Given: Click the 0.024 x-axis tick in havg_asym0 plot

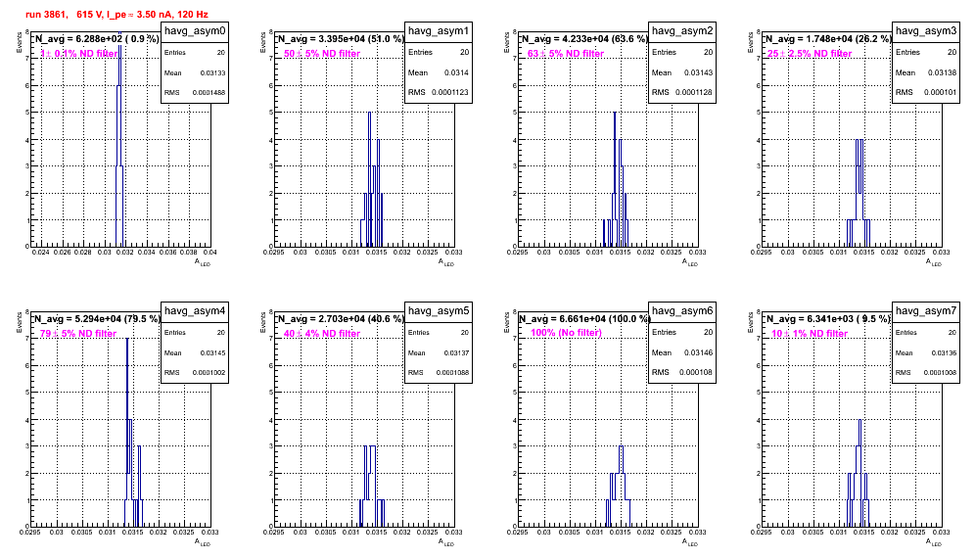Looking at the screenshot, I should click(x=40, y=252).
